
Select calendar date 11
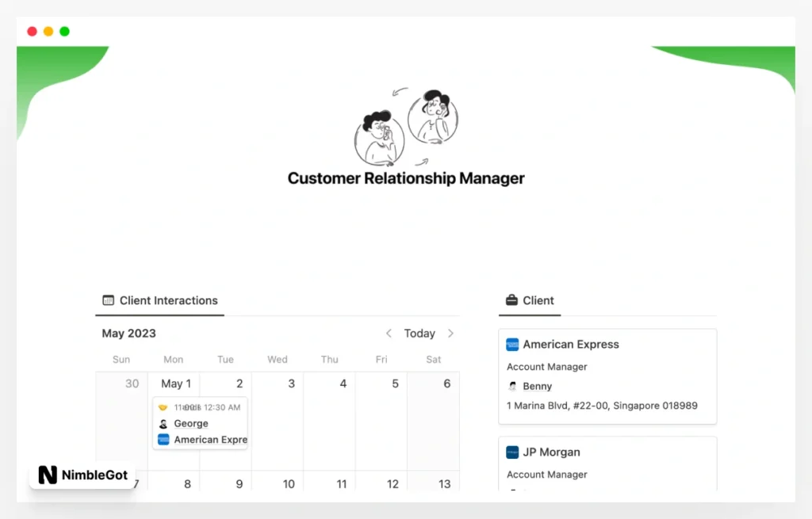[341, 484]
